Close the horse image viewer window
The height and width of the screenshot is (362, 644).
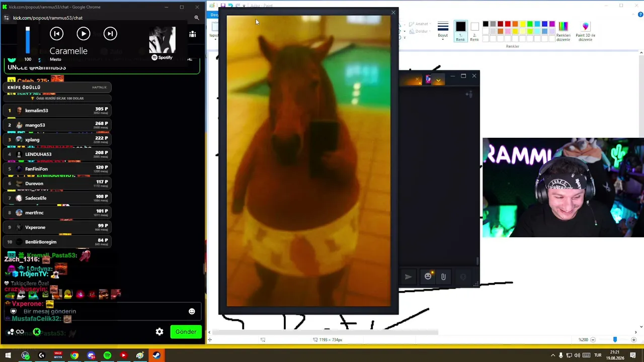pos(393,13)
